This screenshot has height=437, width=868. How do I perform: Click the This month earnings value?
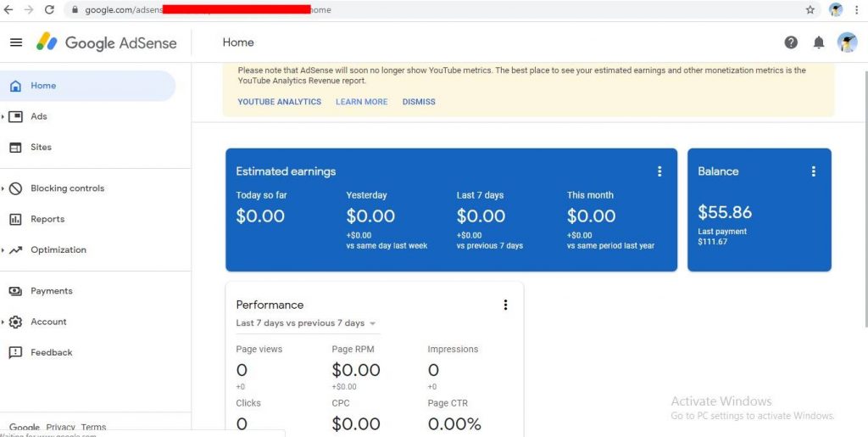pos(591,216)
